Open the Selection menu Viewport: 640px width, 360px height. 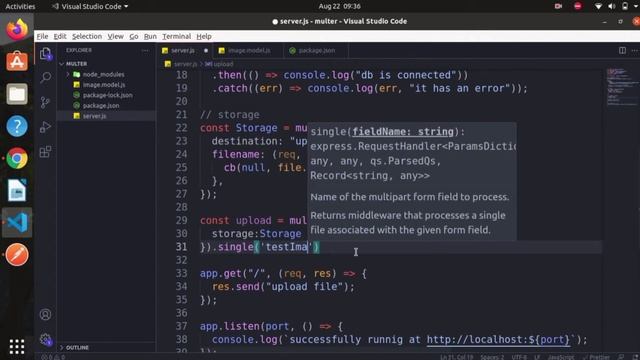tap(87, 36)
